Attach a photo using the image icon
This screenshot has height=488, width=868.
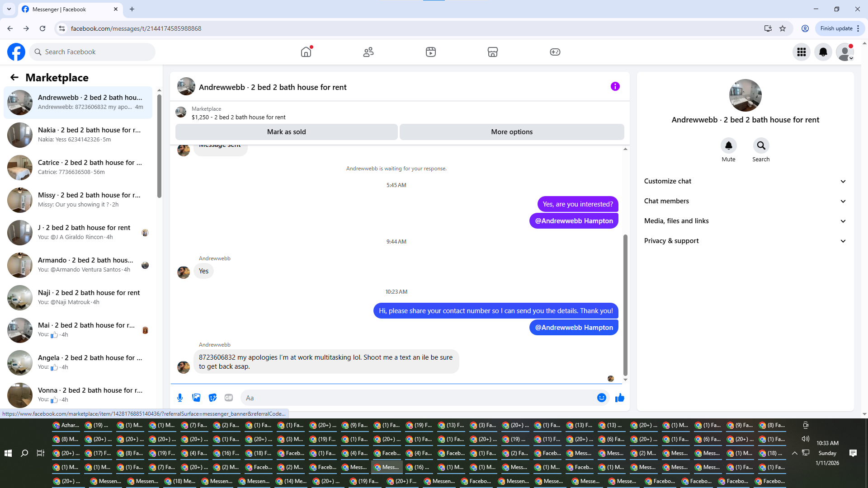point(196,398)
